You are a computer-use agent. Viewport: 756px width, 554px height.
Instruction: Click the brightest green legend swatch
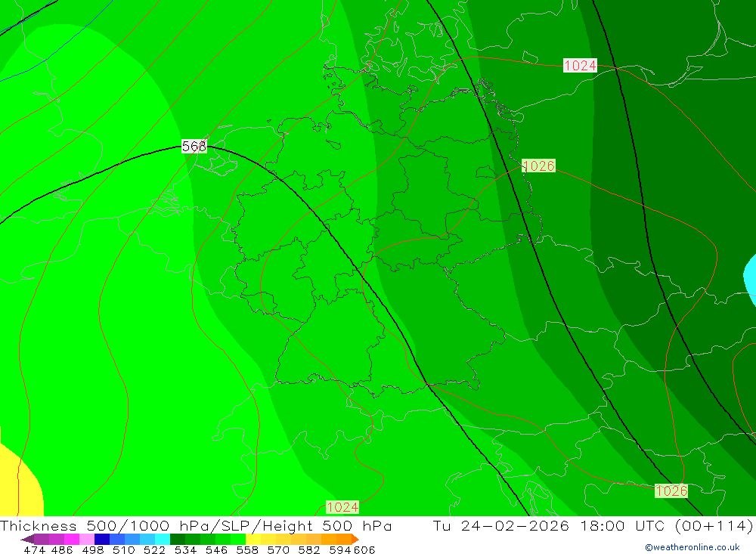tap(238, 539)
